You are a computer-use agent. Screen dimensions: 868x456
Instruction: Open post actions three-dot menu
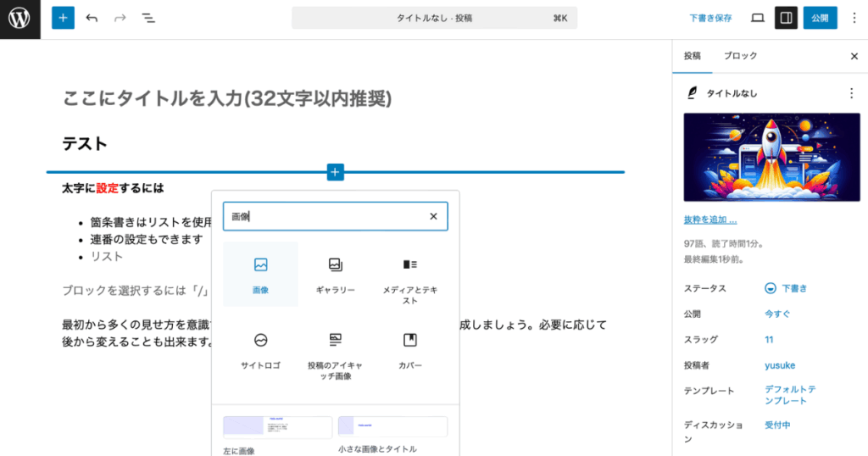pyautogui.click(x=851, y=93)
